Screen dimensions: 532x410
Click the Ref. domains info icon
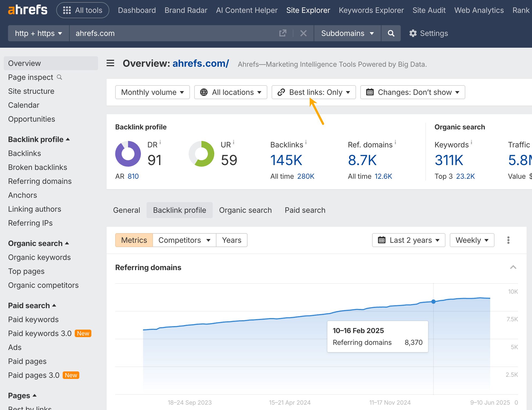[395, 142]
